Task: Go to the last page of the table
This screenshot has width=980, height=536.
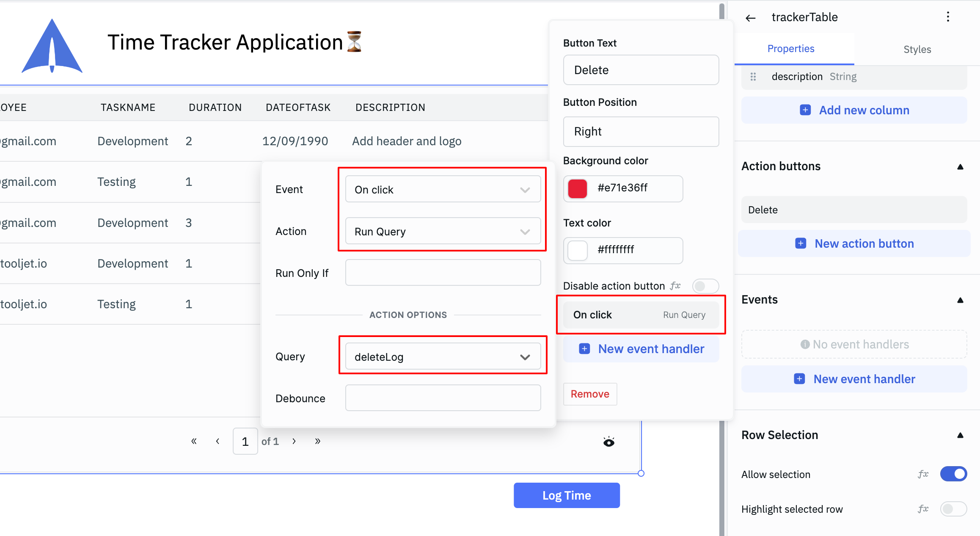Action: coord(318,441)
